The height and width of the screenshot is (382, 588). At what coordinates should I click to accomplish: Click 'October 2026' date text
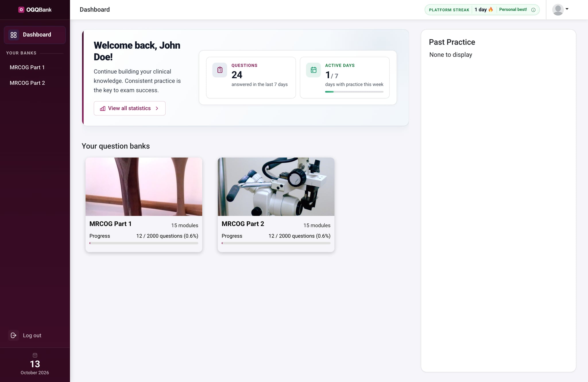coord(35,373)
